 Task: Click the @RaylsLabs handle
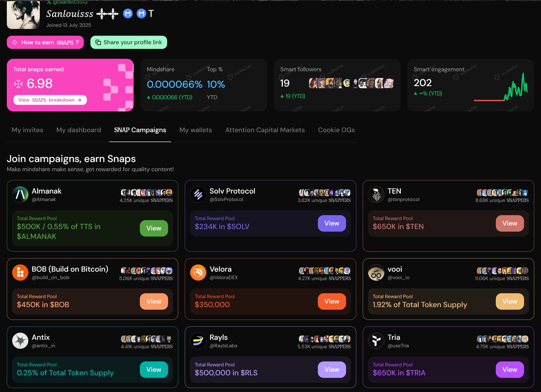pos(223,346)
